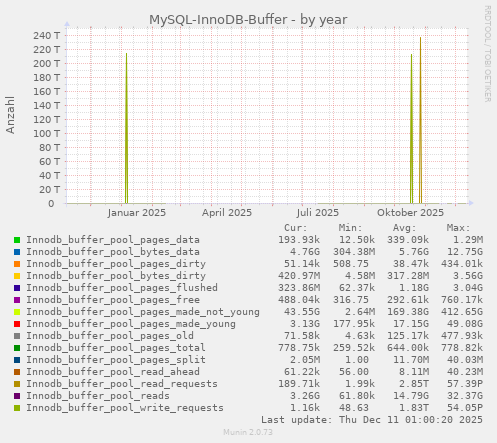Click the Innodb_buffer_pool_bytes_data blue legend swatch

17,252
